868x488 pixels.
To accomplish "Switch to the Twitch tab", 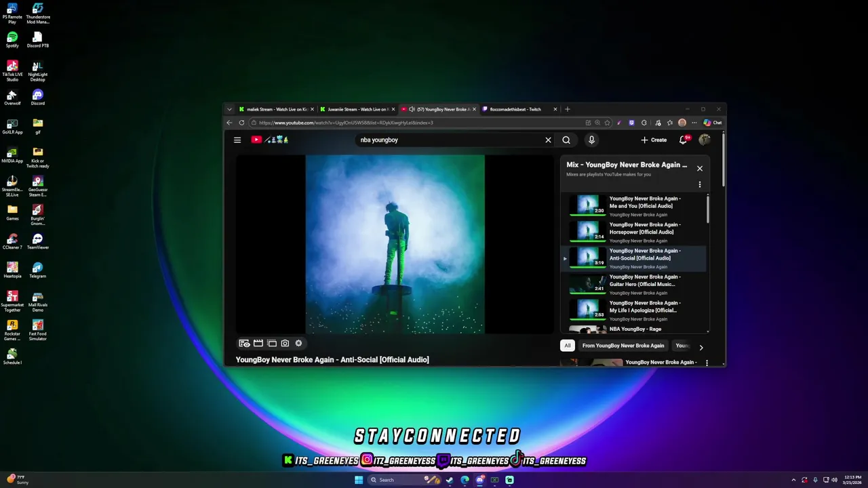I will [519, 109].
